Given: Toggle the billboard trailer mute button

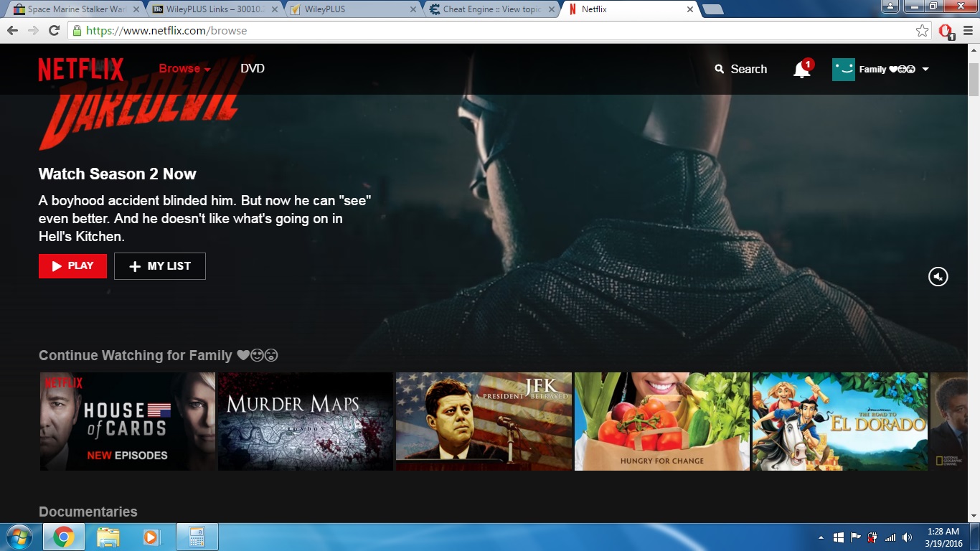Looking at the screenshot, I should coord(938,276).
